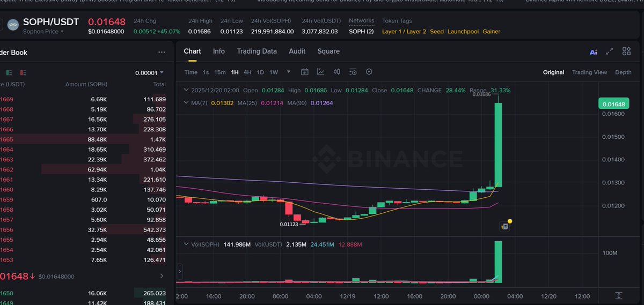Switch candlestick chart style icon

337,72
